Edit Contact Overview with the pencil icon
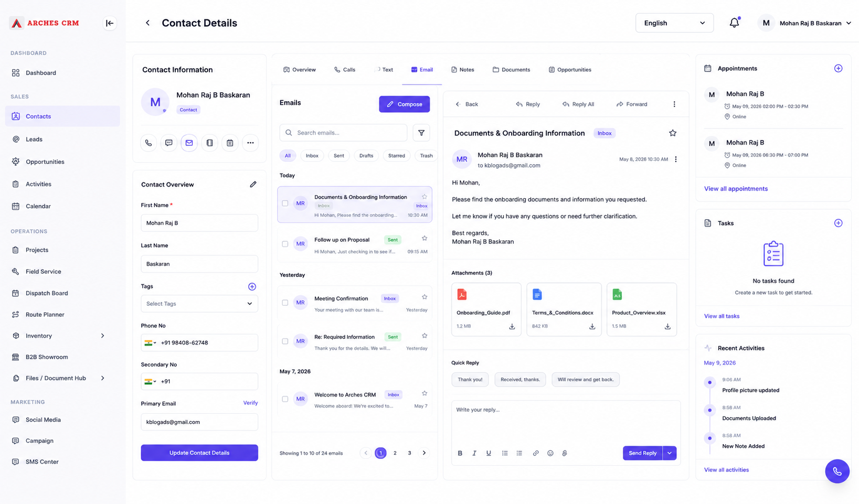The image size is (859, 504). (x=253, y=185)
